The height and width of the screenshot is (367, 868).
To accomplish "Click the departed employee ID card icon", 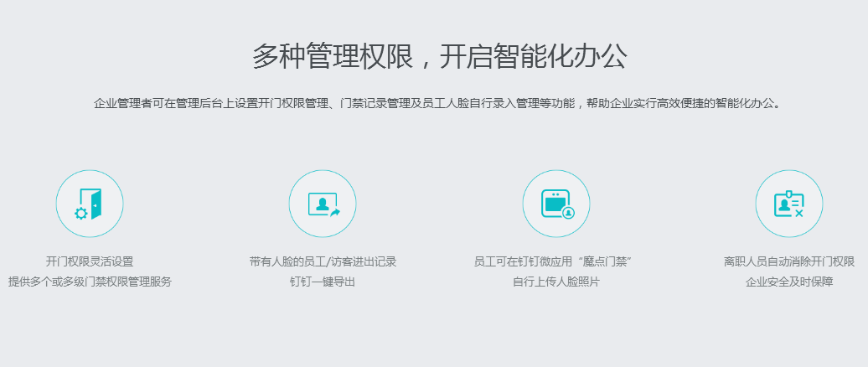I will point(788,204).
